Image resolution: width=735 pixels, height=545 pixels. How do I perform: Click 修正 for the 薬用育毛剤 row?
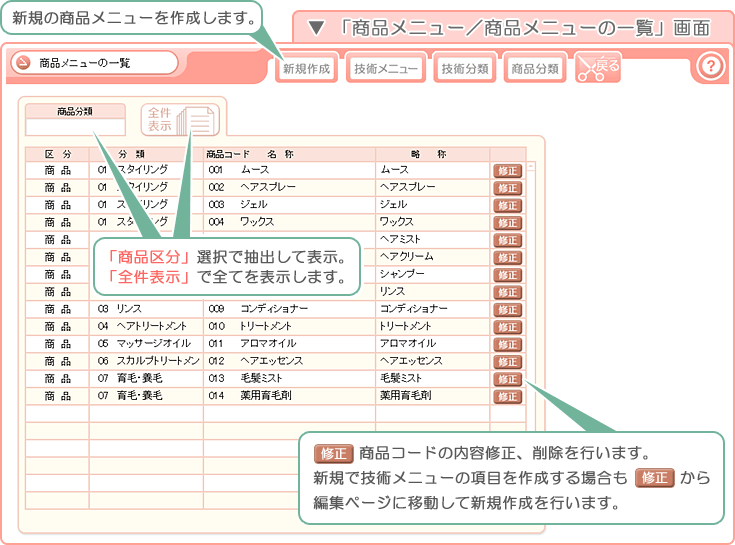tap(507, 397)
